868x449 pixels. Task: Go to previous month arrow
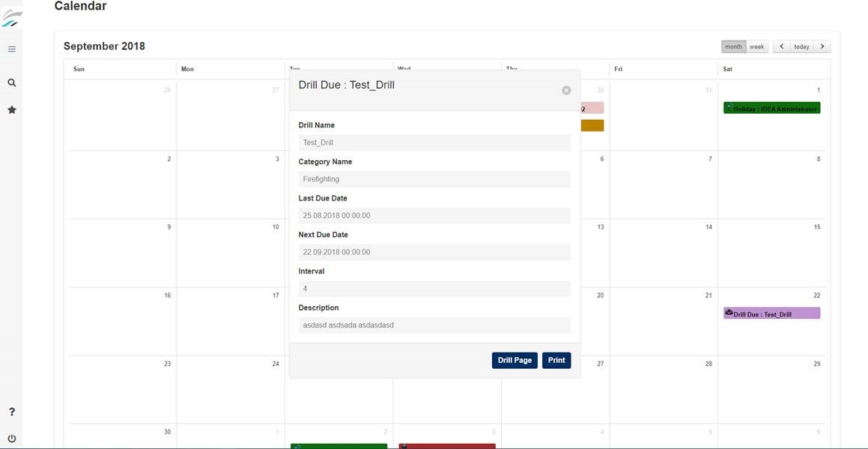[782, 47]
